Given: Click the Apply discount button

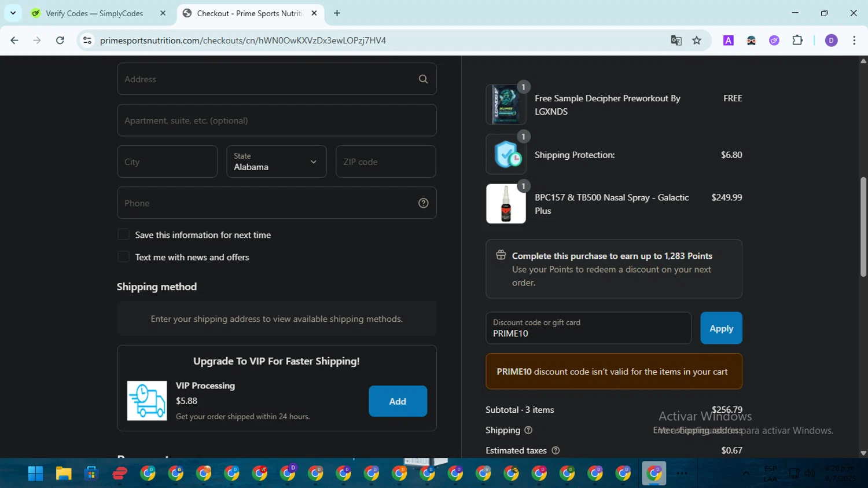Looking at the screenshot, I should pos(721,328).
